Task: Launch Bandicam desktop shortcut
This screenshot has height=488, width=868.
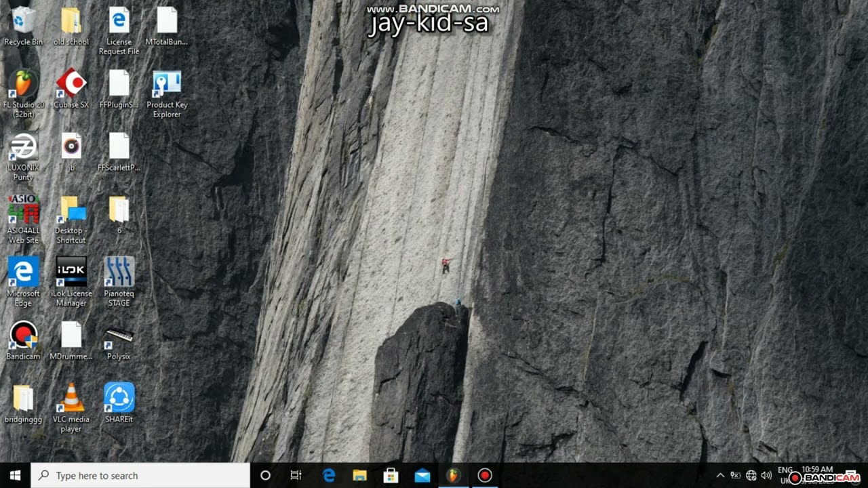Action: click(23, 340)
